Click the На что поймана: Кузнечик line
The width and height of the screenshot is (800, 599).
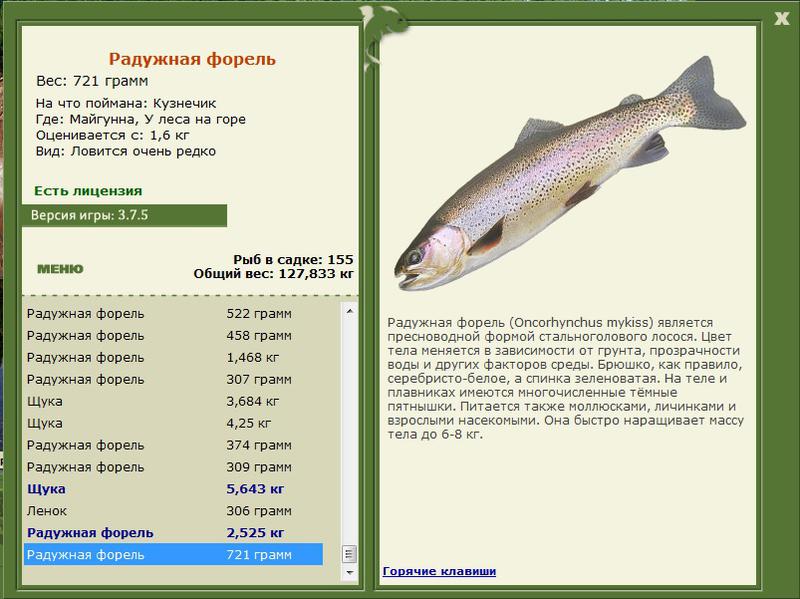126,104
